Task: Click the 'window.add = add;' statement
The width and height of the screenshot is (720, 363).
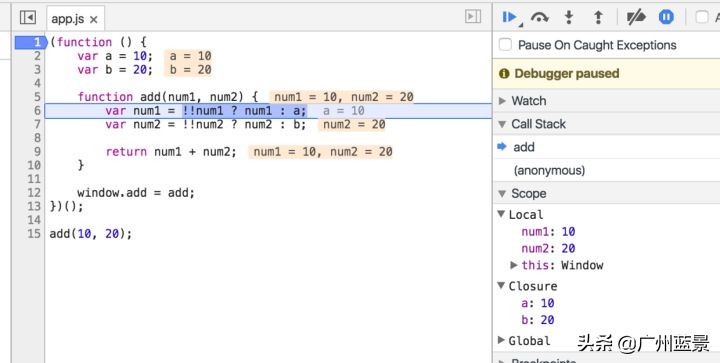Action: tap(136, 193)
